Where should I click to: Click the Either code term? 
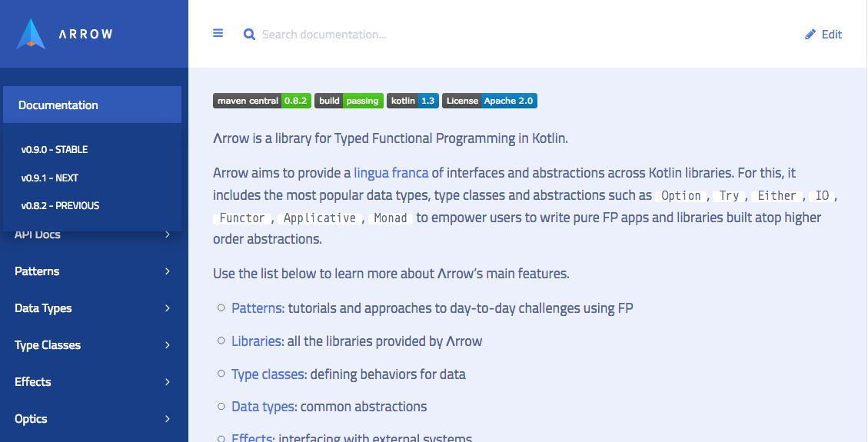coord(777,196)
